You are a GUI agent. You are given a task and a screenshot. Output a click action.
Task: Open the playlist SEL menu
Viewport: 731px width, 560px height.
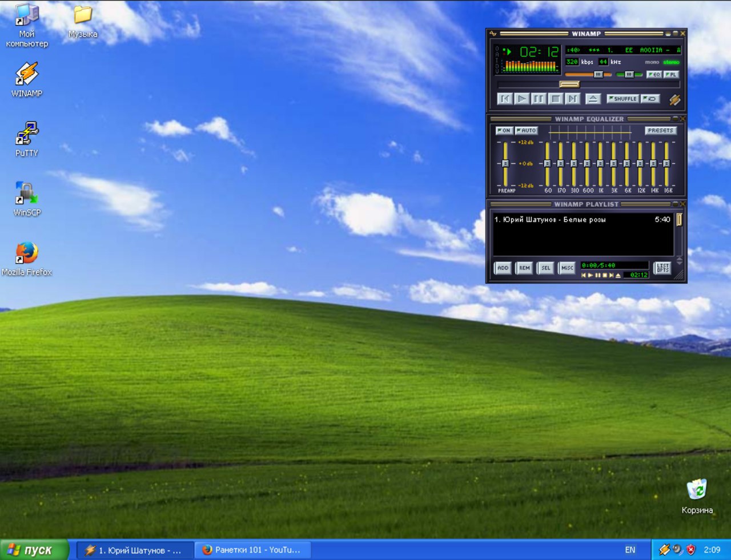click(x=545, y=268)
